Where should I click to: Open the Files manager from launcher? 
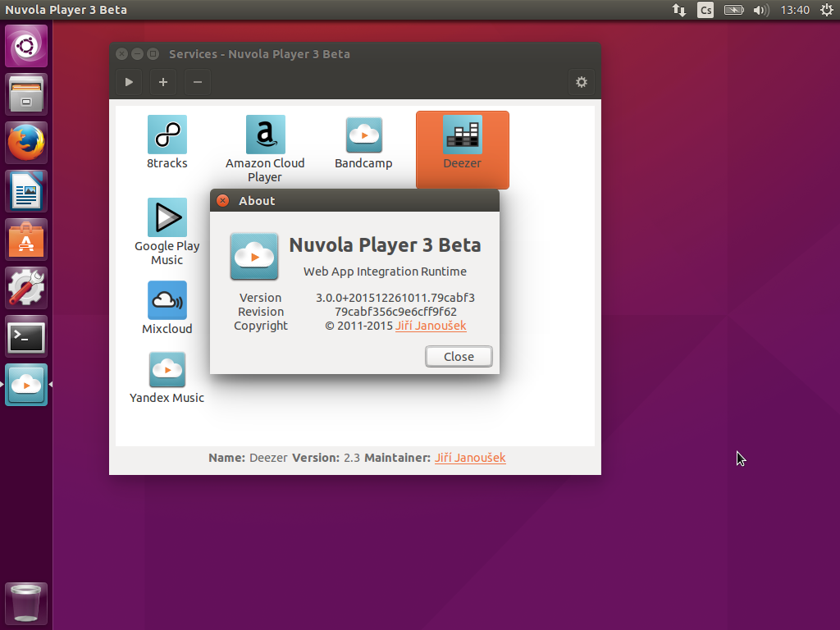26,95
